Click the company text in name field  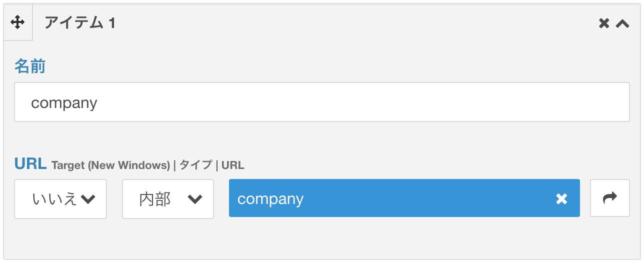click(x=64, y=103)
